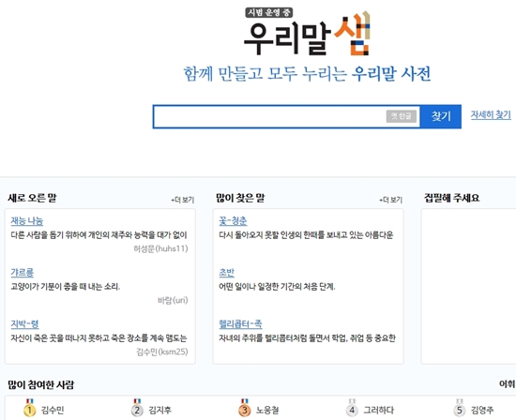Select contributor name 그러하다 in ranking

378,410
